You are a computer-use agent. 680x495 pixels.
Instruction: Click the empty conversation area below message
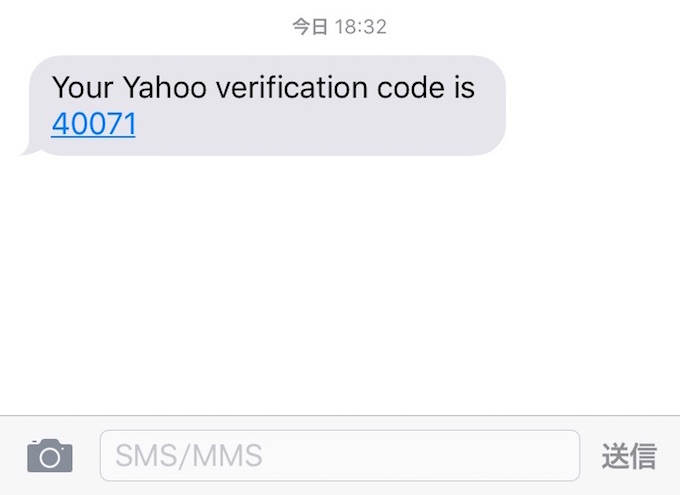click(340, 284)
